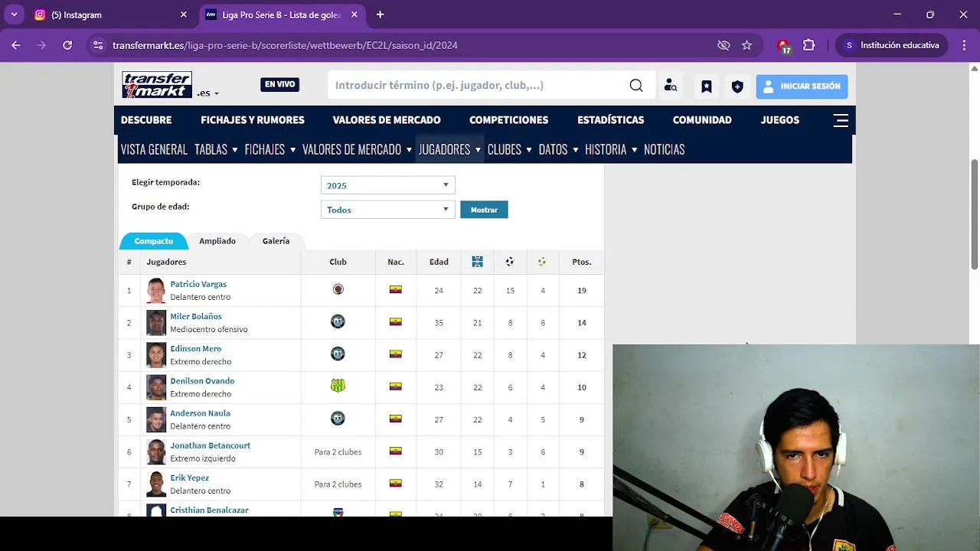The height and width of the screenshot is (551, 980).
Task: Open the player search person icon
Action: pyautogui.click(x=671, y=86)
